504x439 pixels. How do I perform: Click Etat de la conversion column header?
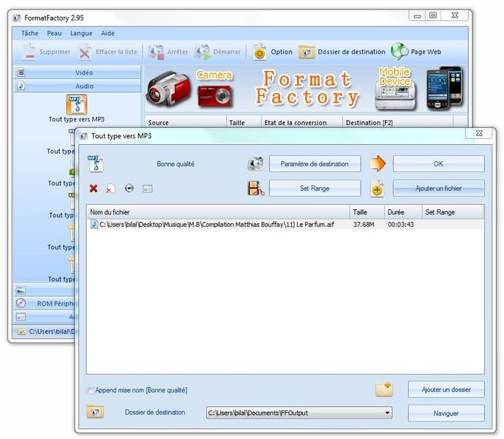pyautogui.click(x=302, y=122)
